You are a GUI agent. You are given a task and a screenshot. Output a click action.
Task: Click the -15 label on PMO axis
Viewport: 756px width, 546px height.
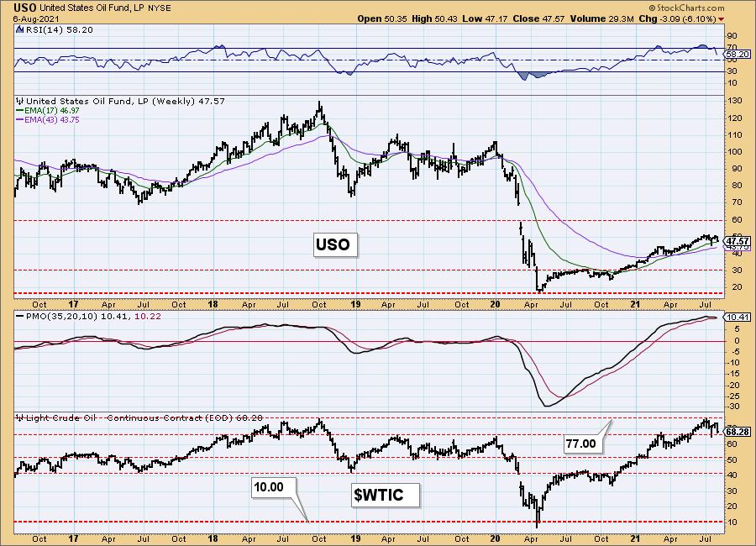coord(734,374)
